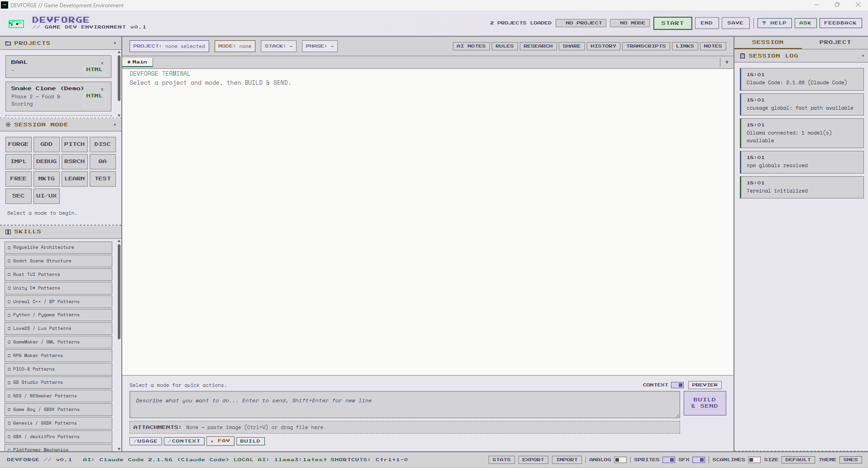Click the sun icon beside SESSION MODE
The image size is (868, 468).
click(x=7, y=124)
